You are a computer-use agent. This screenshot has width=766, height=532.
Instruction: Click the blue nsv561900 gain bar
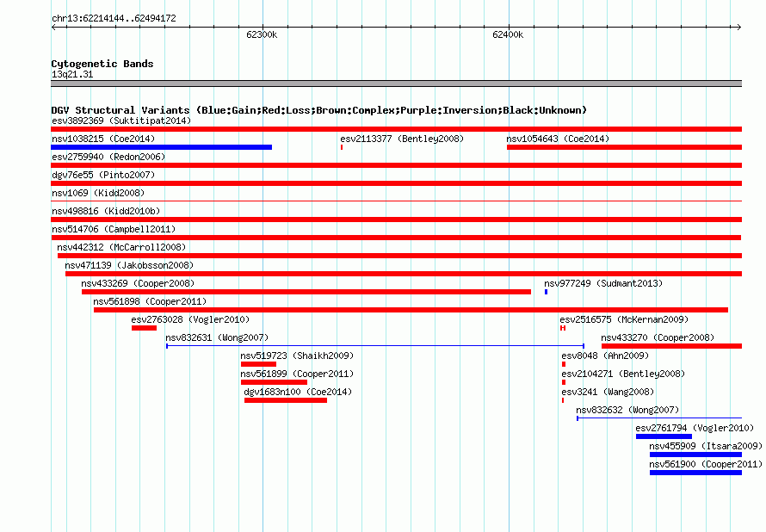point(695,473)
